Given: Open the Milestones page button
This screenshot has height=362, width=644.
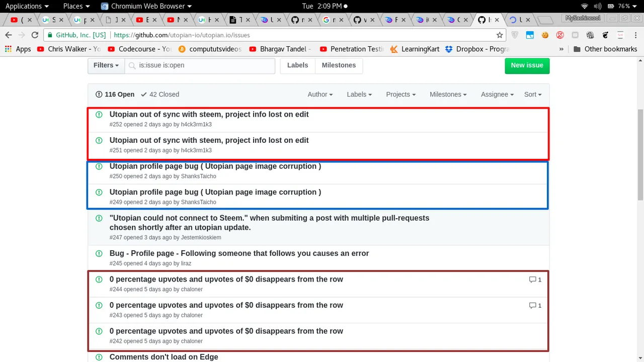Looking at the screenshot, I should pos(339,65).
